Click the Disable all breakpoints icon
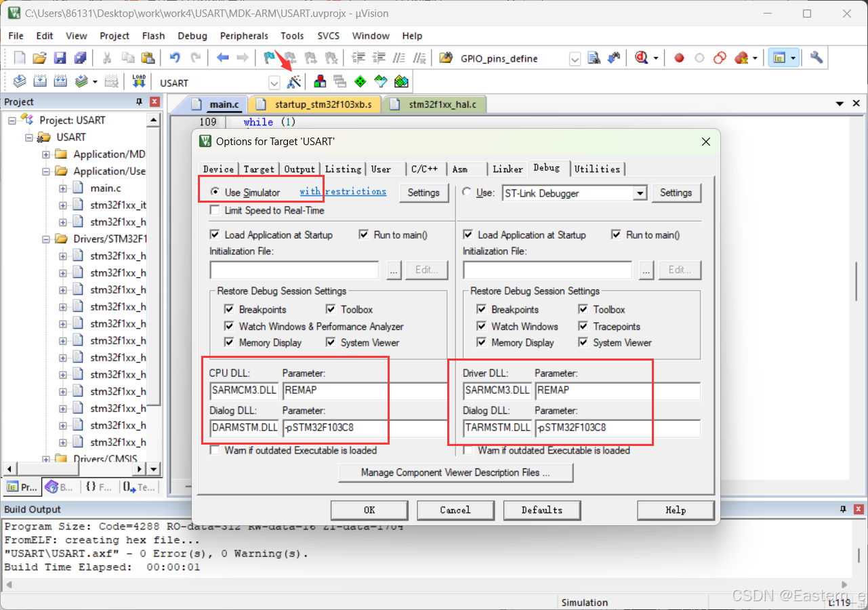This screenshot has width=868, height=610. pos(720,58)
